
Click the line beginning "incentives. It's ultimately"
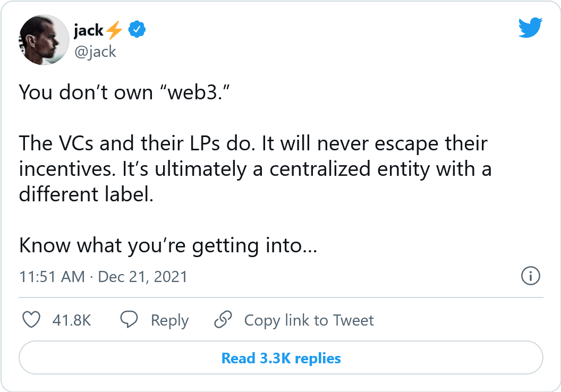(x=255, y=169)
